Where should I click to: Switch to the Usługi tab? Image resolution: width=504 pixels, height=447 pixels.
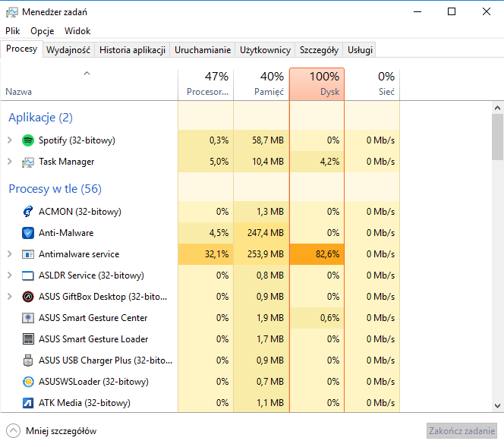click(360, 50)
